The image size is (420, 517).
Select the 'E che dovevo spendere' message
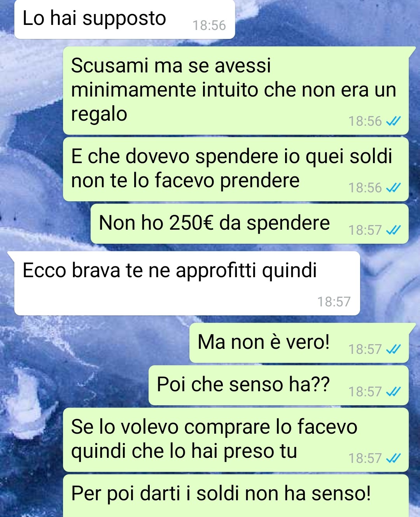[x=236, y=169]
